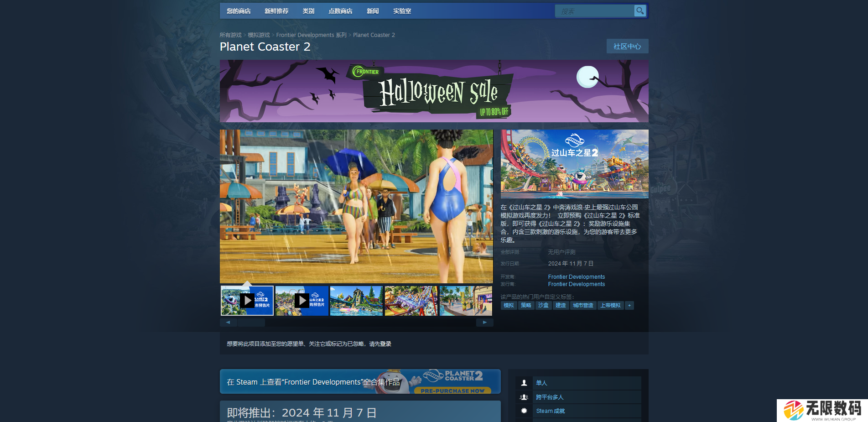Open Frontier Developments full collection banner
Image resolution: width=868 pixels, height=422 pixels.
[x=360, y=381]
